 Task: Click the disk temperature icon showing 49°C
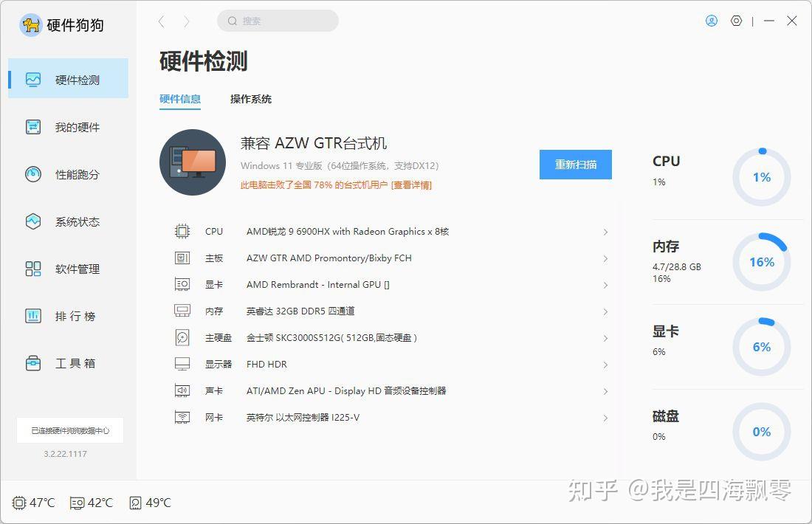pos(134,503)
